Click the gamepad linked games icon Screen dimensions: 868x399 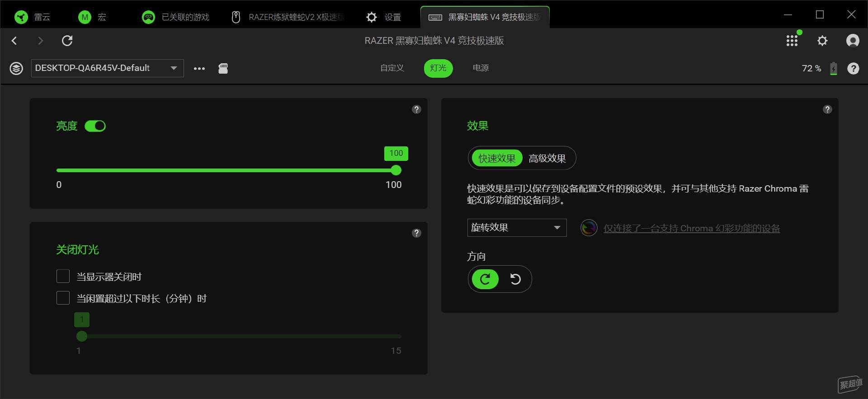coord(148,17)
